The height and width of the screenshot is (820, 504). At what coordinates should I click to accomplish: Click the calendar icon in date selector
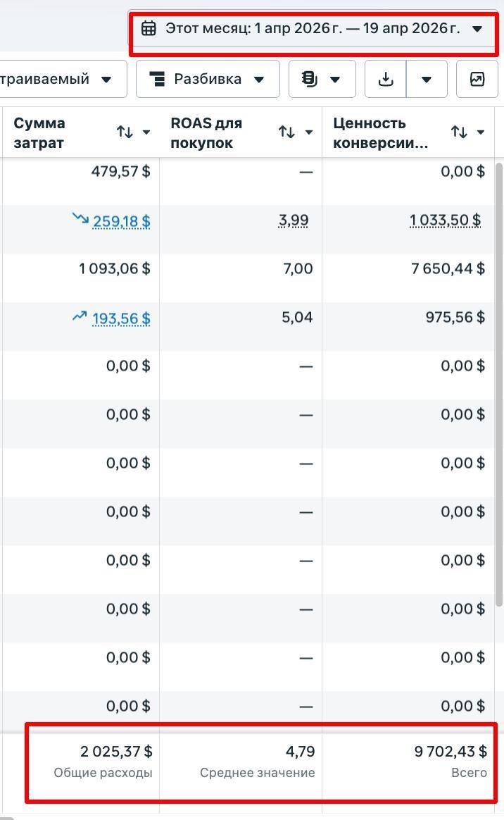149,28
